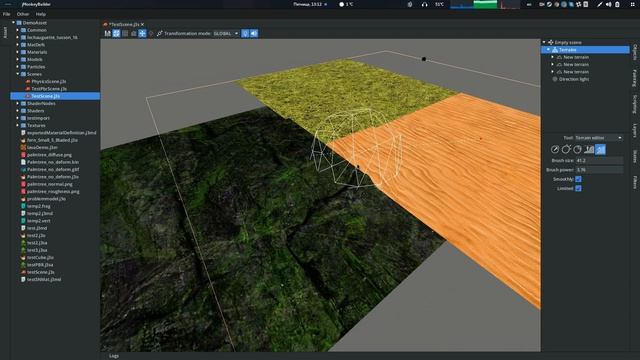Select fern_Small_5_Bladed.j3o file

coord(49,140)
